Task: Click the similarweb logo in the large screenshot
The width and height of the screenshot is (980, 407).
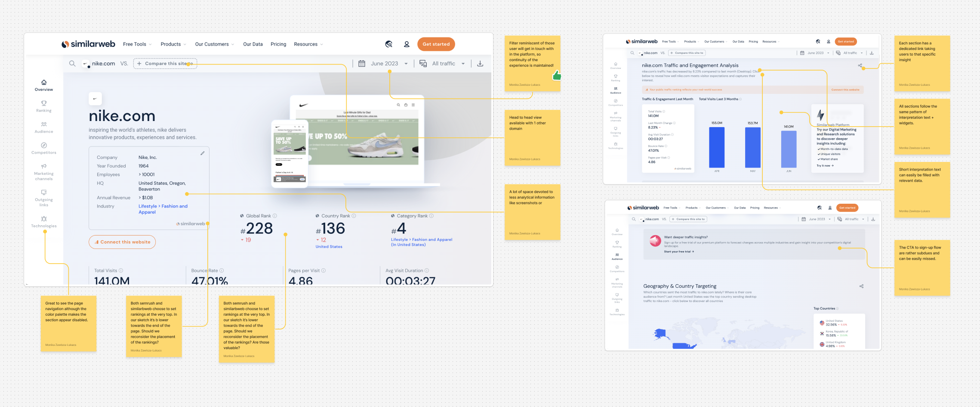Action: point(88,44)
